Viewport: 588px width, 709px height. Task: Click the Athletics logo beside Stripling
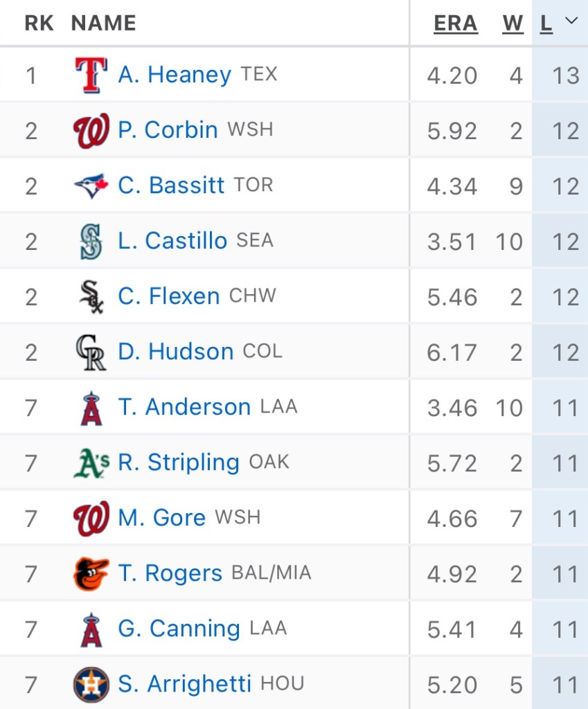click(x=91, y=463)
